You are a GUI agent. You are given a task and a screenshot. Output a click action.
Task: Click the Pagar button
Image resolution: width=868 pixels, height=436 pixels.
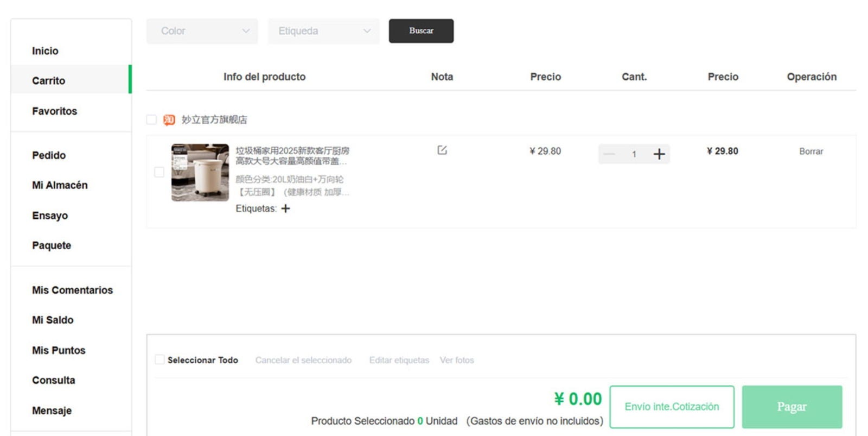coord(792,406)
